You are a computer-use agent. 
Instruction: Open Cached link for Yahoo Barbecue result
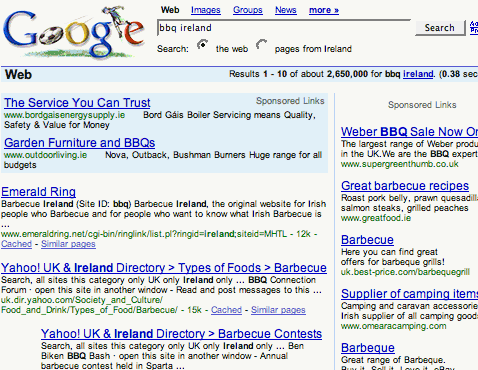pyautogui.click(x=226, y=310)
